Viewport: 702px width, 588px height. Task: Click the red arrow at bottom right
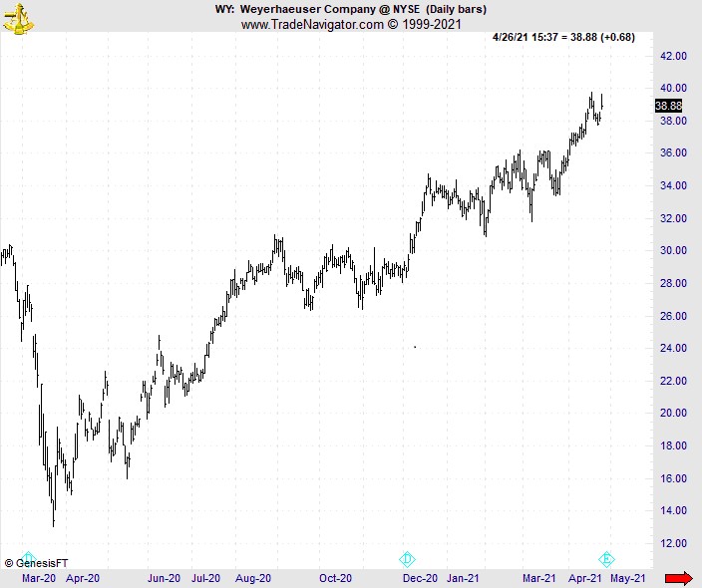(x=678, y=578)
